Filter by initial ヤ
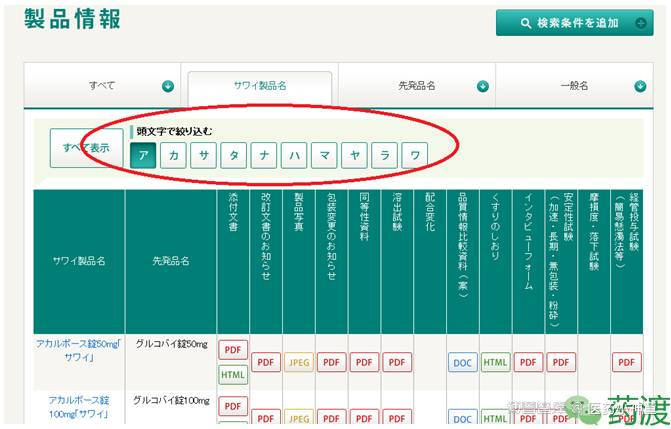The height and width of the screenshot is (429, 671). coord(354,155)
